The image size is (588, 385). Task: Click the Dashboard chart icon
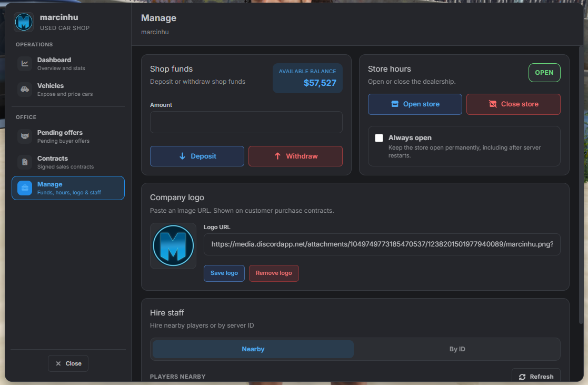click(25, 63)
